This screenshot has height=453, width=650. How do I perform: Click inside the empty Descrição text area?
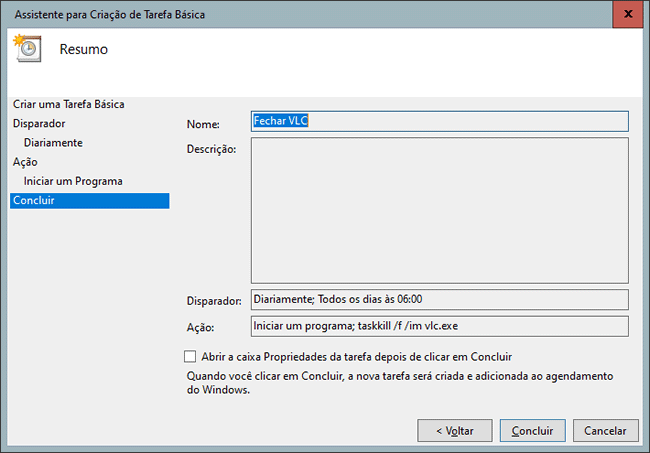[439, 210]
